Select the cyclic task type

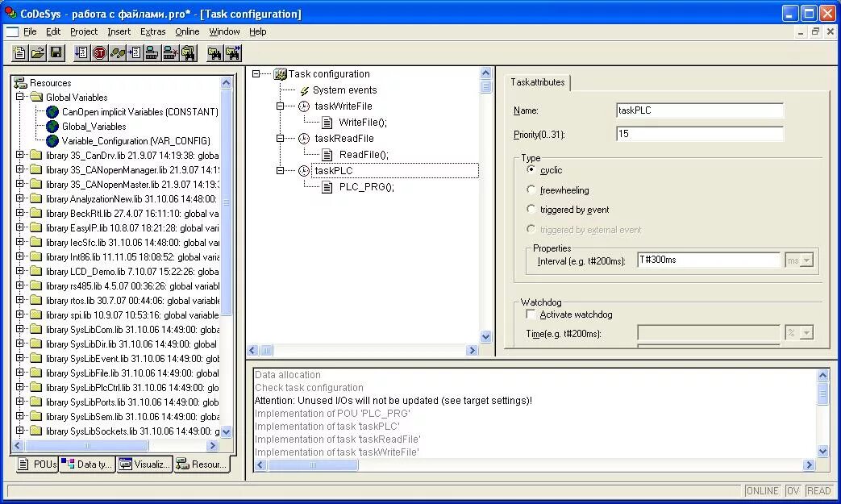click(531, 169)
